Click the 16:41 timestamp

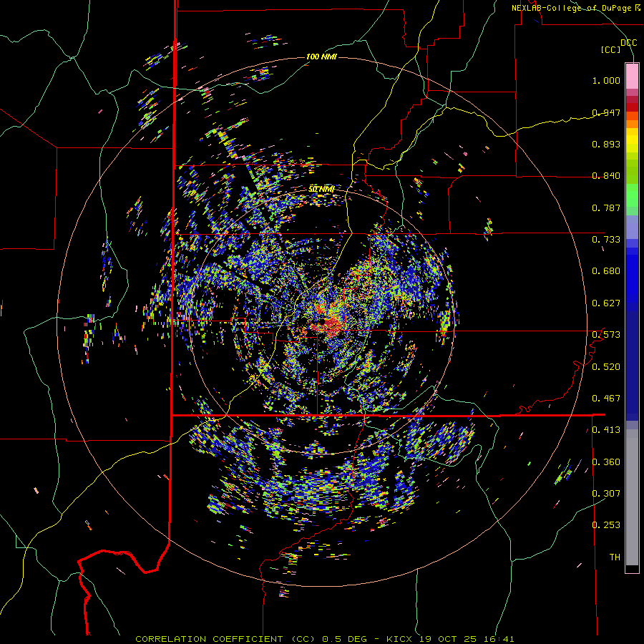click(x=498, y=639)
